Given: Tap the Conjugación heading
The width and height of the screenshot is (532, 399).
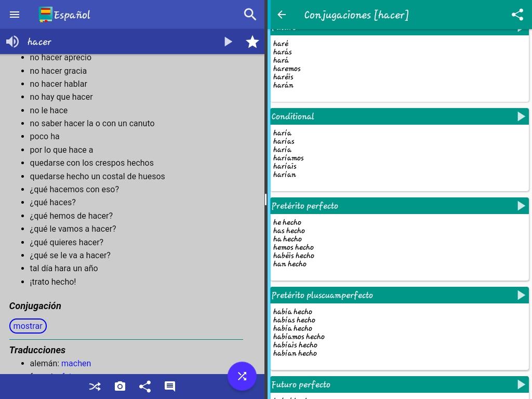Looking at the screenshot, I should (35, 306).
